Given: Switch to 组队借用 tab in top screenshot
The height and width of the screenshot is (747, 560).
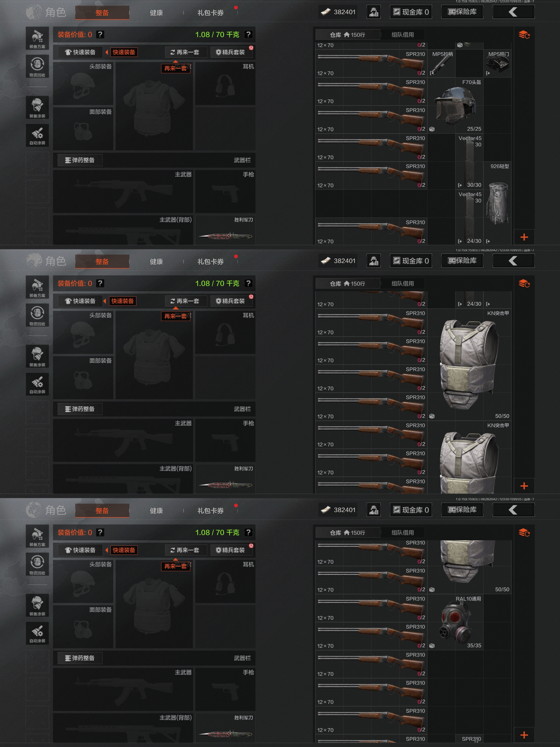Looking at the screenshot, I should pos(402,35).
